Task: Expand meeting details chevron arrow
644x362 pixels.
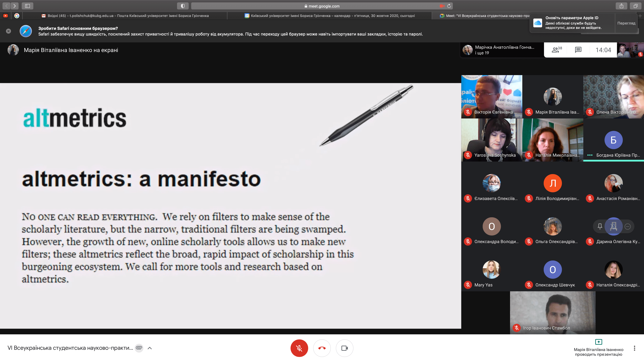Action: (150, 348)
